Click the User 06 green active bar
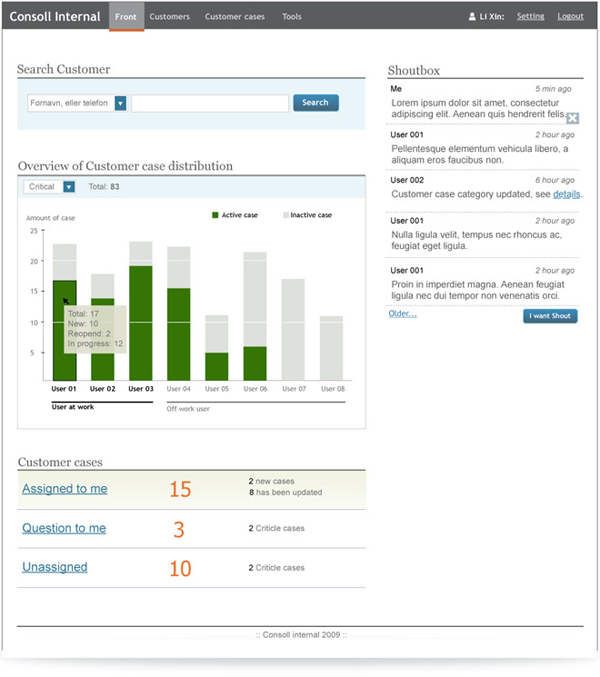The image size is (600, 677). point(255,364)
